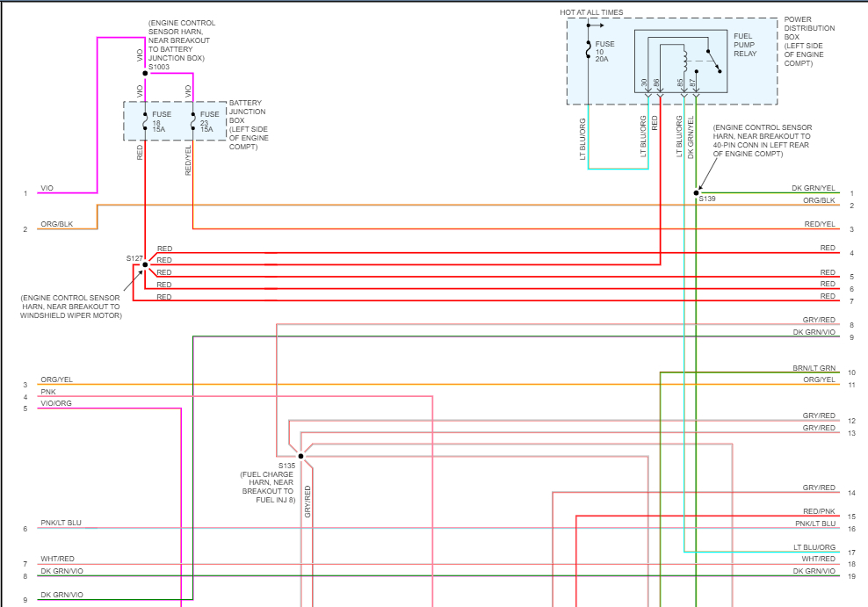Select the S1003 splice dot
The height and width of the screenshot is (607, 868).
click(145, 74)
